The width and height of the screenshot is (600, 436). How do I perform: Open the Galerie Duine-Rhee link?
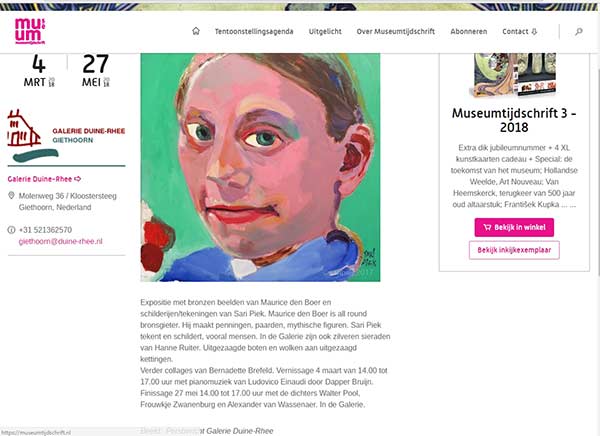[x=40, y=179]
